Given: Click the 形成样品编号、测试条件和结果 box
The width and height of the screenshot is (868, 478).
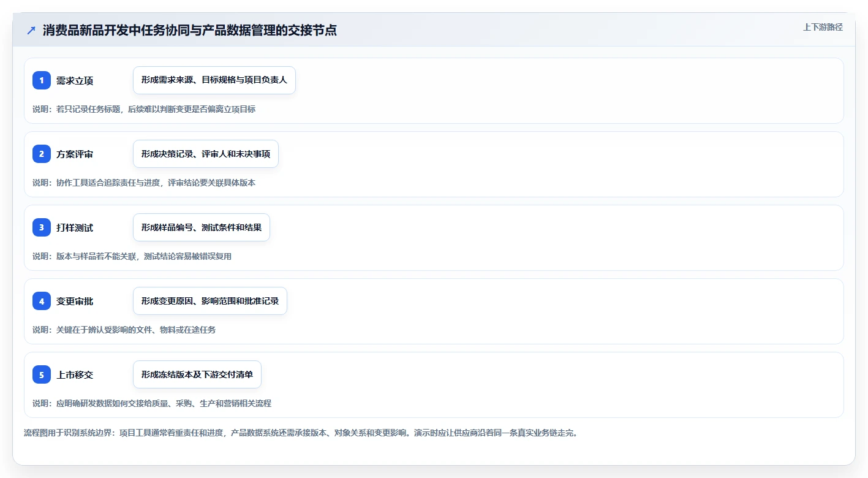Looking at the screenshot, I should [x=202, y=227].
